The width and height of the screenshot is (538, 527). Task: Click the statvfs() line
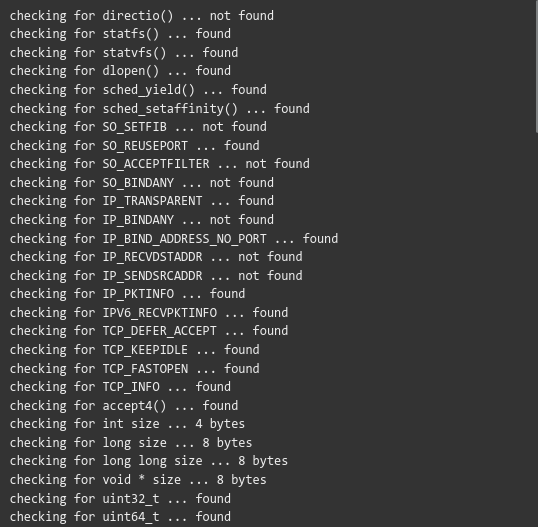pos(124,53)
